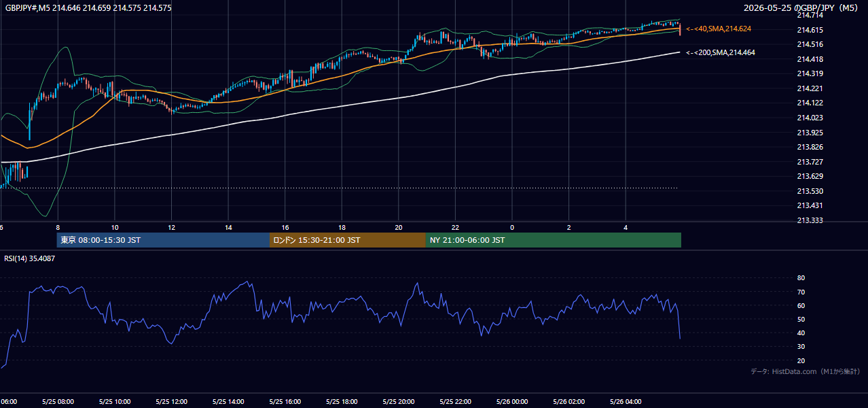The image size is (868, 408).
Task: Click the '<-<40,SMA,214.624' moving average label
Action: [719, 29]
